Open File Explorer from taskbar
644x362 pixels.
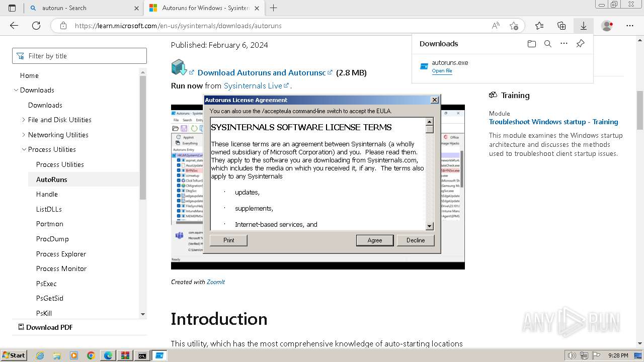pos(57,355)
